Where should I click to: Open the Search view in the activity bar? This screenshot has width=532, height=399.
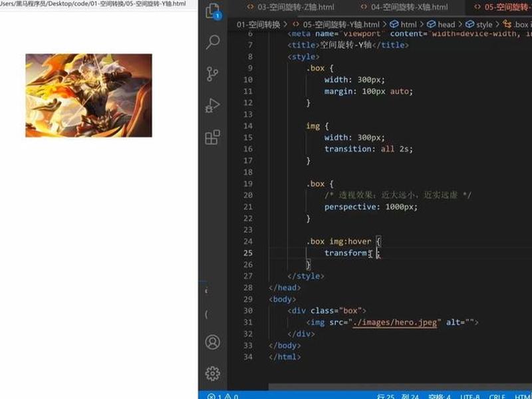coord(213,42)
